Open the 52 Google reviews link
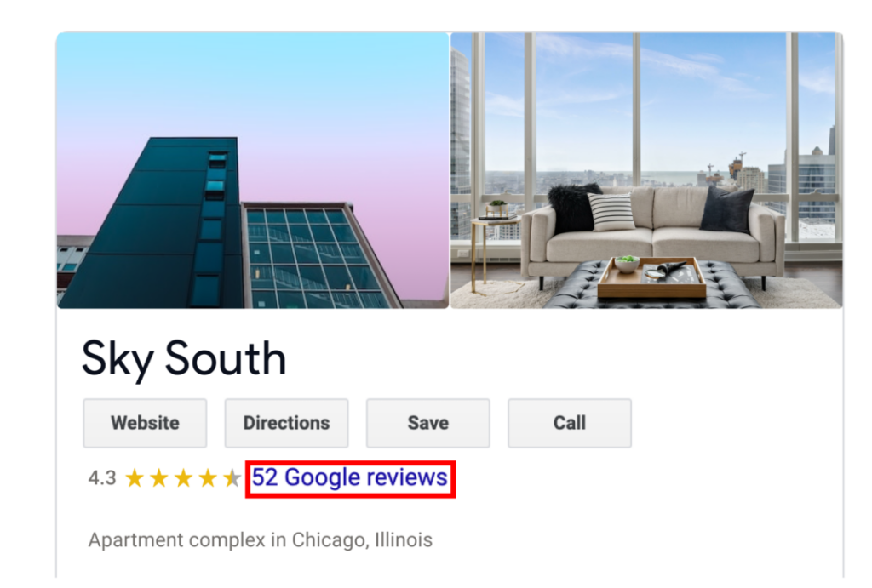The height and width of the screenshot is (588, 872). (350, 478)
